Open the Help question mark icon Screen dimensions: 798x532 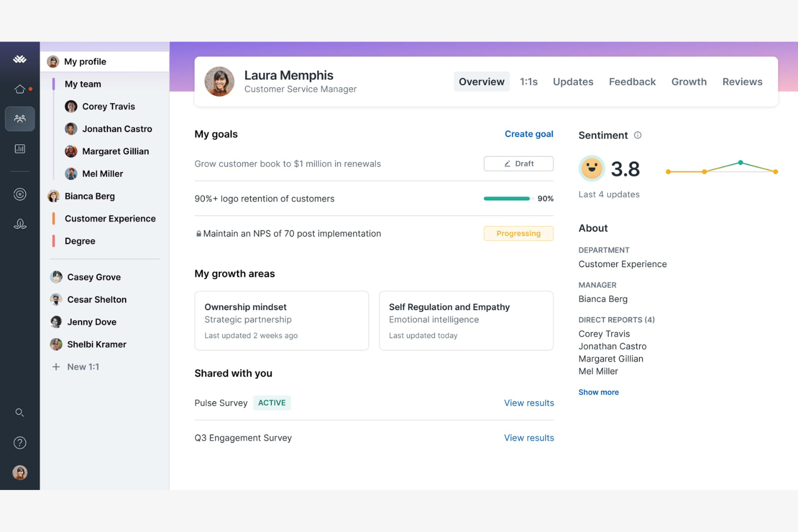(20, 443)
